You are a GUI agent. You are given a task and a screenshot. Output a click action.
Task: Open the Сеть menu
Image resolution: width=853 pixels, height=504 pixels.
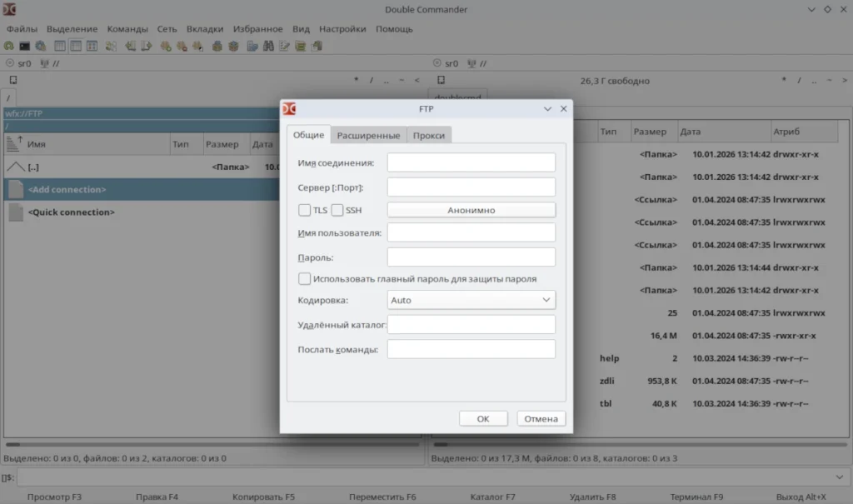(167, 29)
